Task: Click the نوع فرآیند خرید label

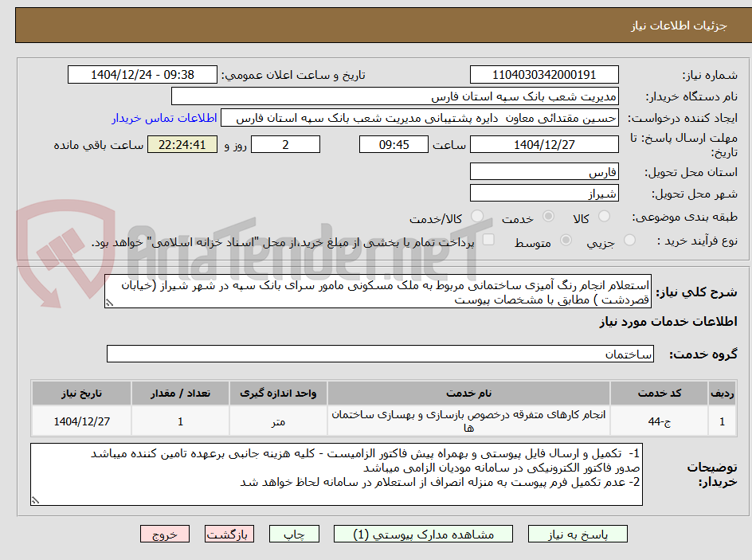Action: [697, 241]
